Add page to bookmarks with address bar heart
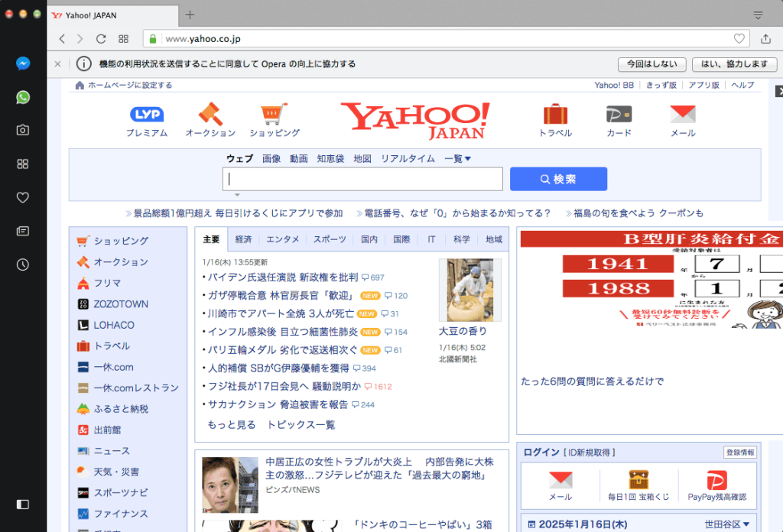This screenshot has width=783, height=532. click(x=739, y=38)
